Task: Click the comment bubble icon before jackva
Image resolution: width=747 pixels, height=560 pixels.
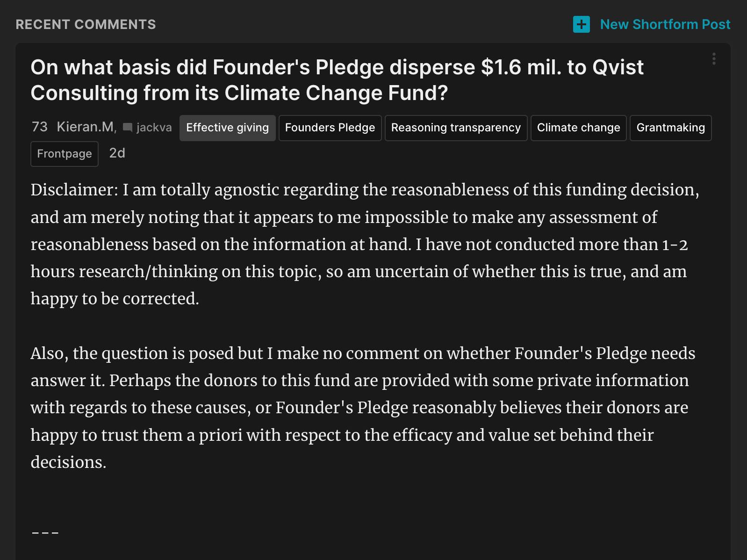Action: (x=127, y=128)
